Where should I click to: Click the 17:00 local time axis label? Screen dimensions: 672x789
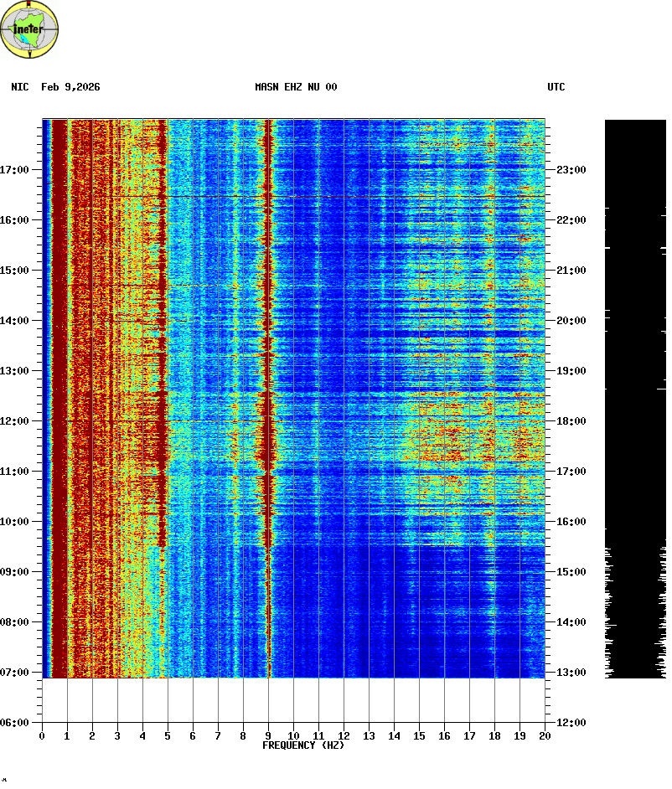click(15, 170)
